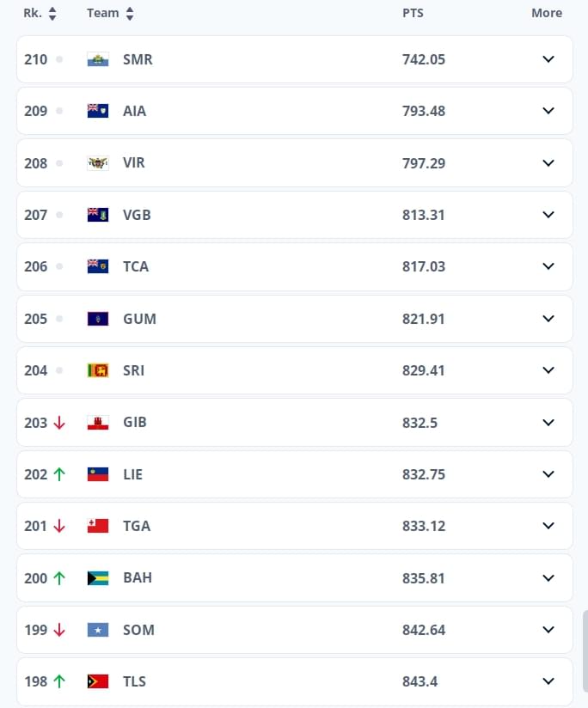588x708 pixels.
Task: Open the AIA team name link
Action: pyautogui.click(x=135, y=111)
